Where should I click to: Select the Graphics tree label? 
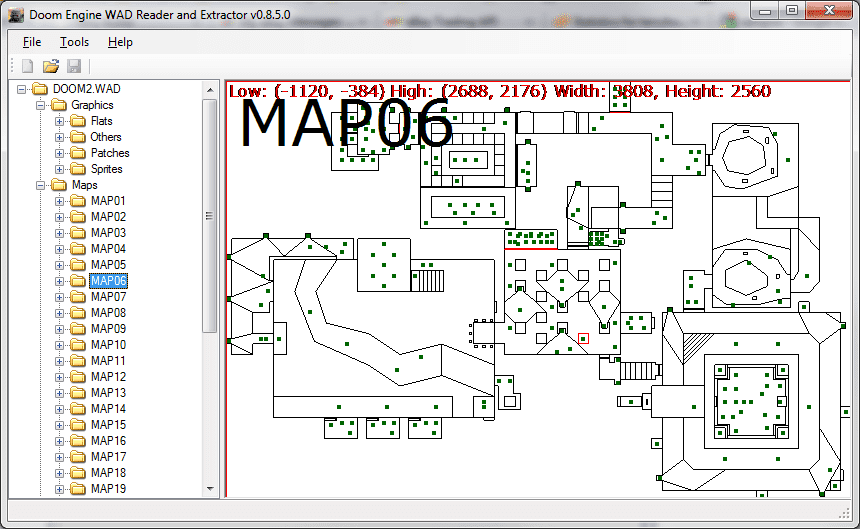[x=92, y=105]
